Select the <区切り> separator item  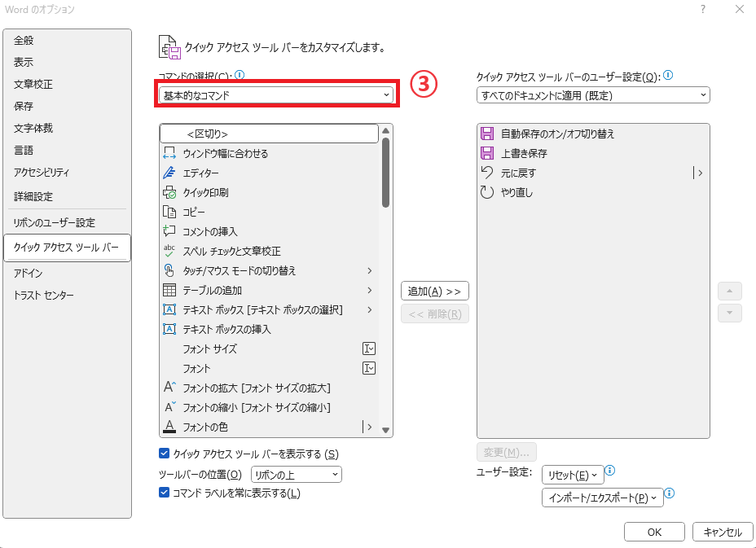click(269, 134)
